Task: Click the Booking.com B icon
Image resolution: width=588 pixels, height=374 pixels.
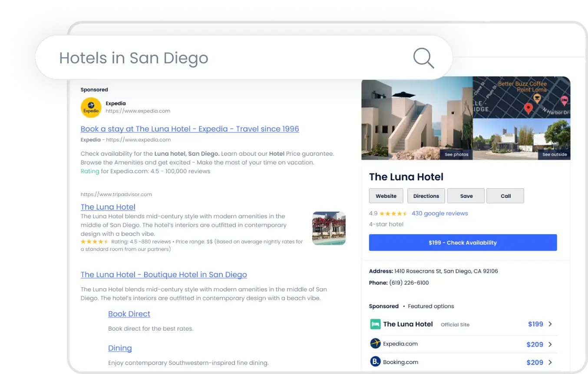Action: [375, 362]
